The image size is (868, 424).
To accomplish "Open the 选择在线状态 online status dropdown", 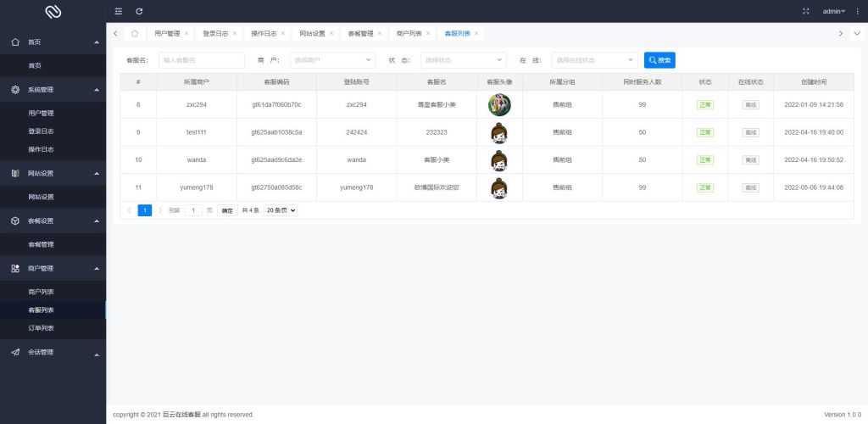I will pos(594,60).
